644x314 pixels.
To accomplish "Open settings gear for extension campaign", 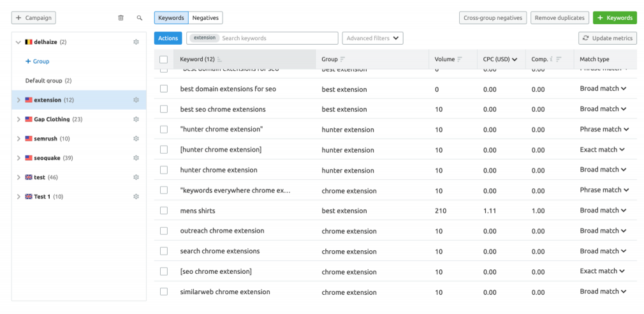I will pos(136,100).
